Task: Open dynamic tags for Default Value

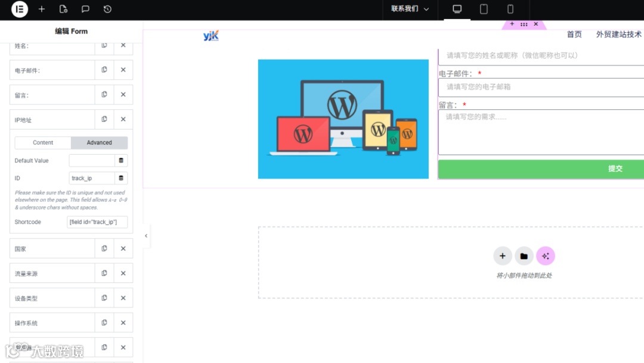Action: 121,161
